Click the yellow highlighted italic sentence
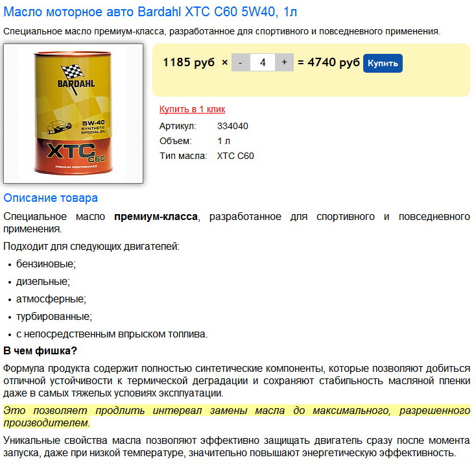The image size is (476, 464). [237, 417]
